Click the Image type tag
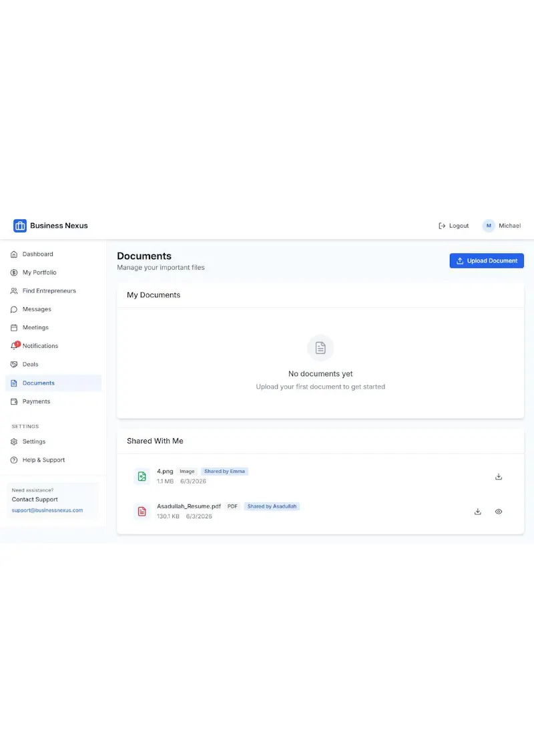The height and width of the screenshot is (756, 534). click(187, 471)
